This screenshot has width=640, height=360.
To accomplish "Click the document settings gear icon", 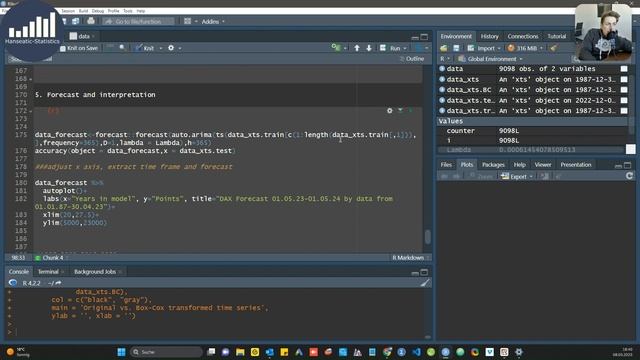I will (x=171, y=48).
